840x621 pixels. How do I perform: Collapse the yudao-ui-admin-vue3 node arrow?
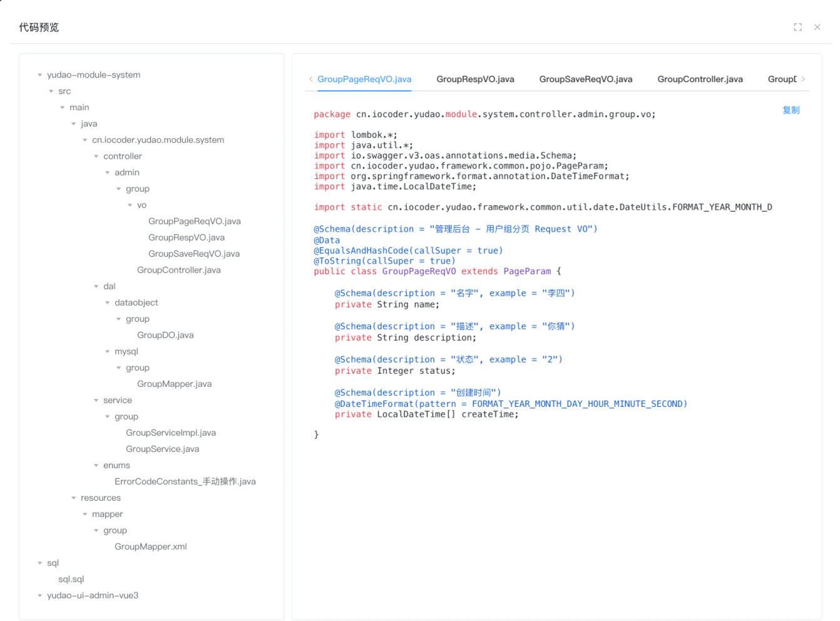click(40, 596)
